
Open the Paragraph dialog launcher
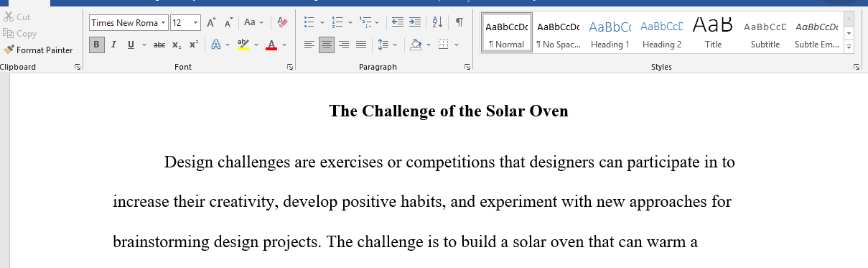467,67
